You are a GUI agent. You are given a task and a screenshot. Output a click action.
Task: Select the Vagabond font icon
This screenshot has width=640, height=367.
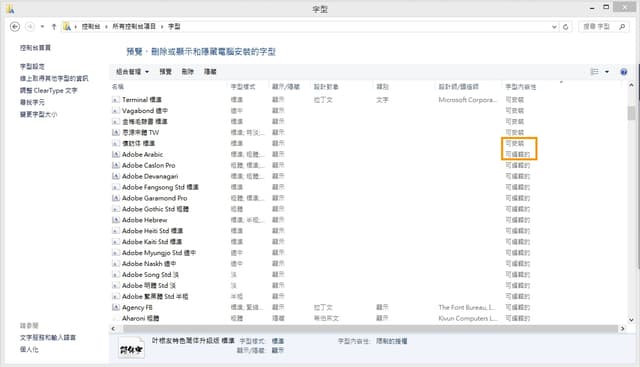click(116, 111)
